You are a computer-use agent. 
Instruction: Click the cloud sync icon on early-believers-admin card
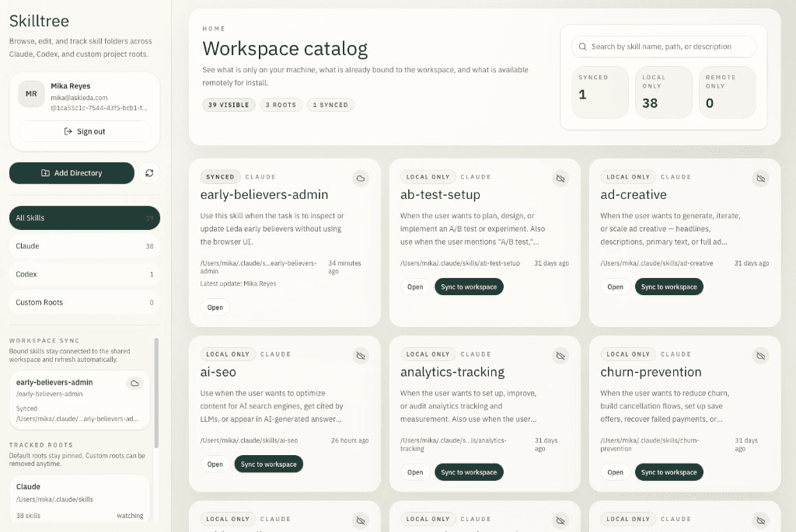click(x=360, y=178)
